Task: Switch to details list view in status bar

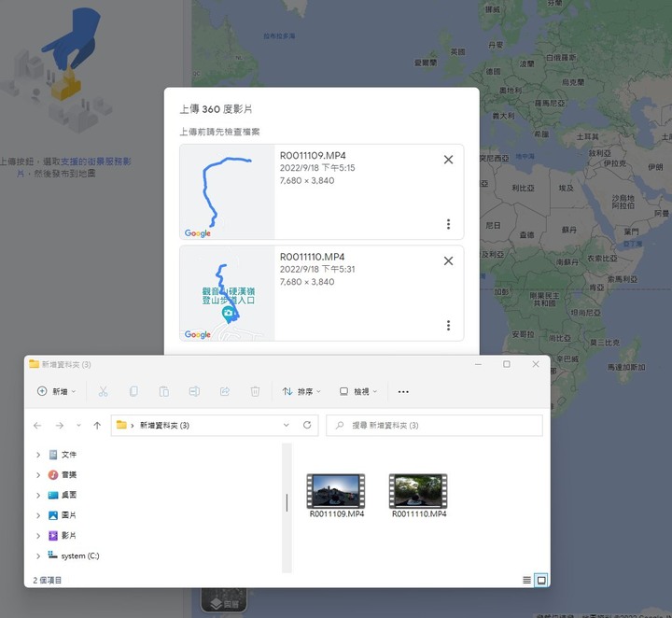Action: tap(526, 581)
